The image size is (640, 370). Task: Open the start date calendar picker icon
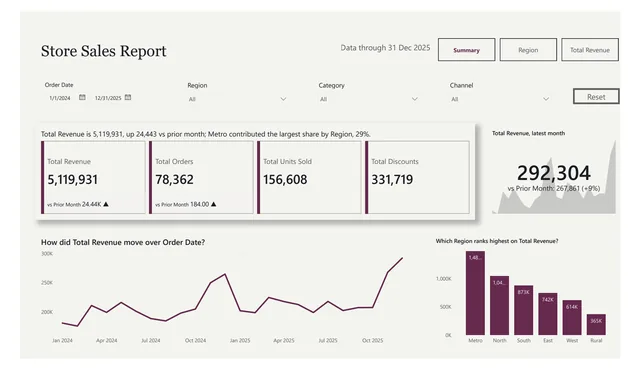click(x=82, y=97)
